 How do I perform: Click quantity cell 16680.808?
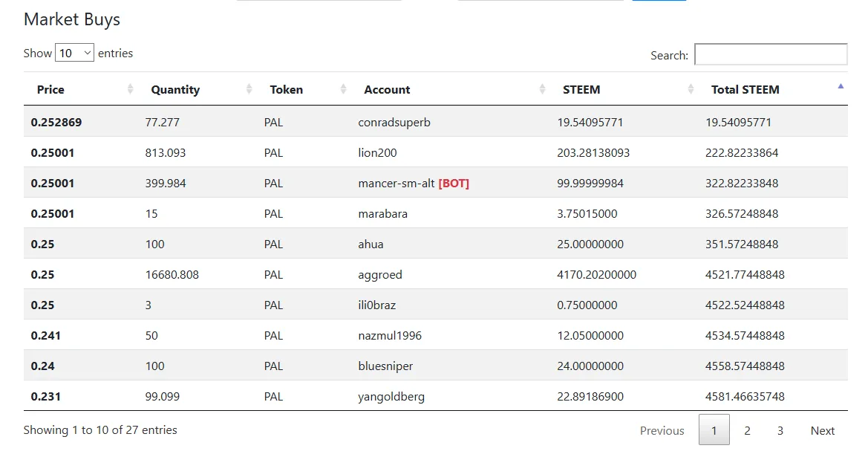(172, 275)
